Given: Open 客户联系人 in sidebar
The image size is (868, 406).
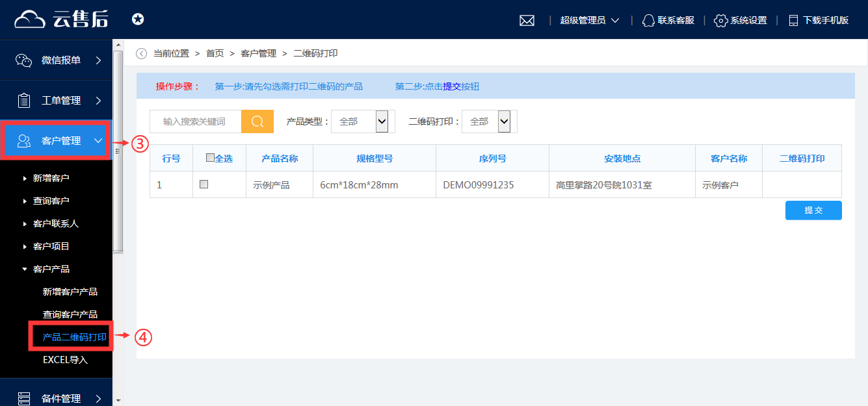Looking at the screenshot, I should click(x=56, y=223).
